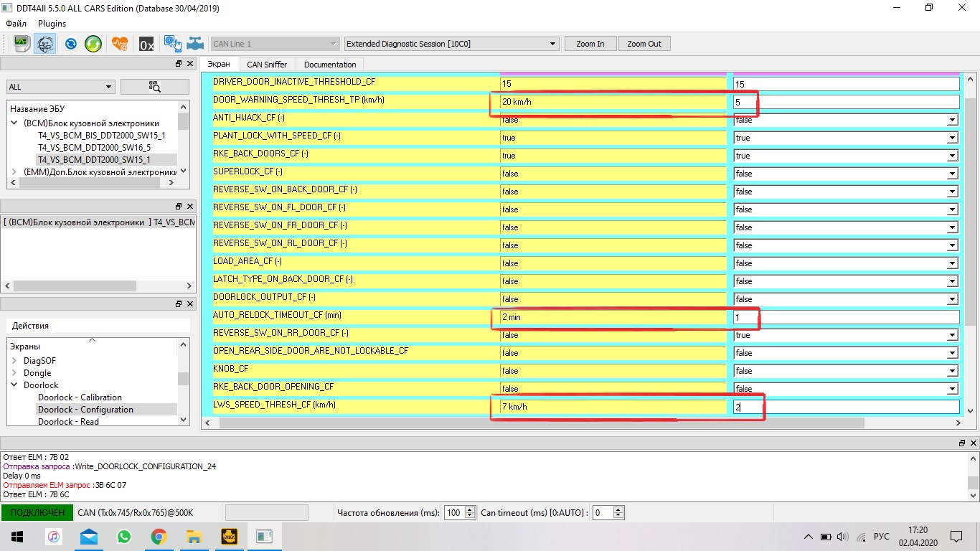Click the gear with hand cursor icon
Image resolution: width=980 pixels, height=551 pixels.
[172, 44]
